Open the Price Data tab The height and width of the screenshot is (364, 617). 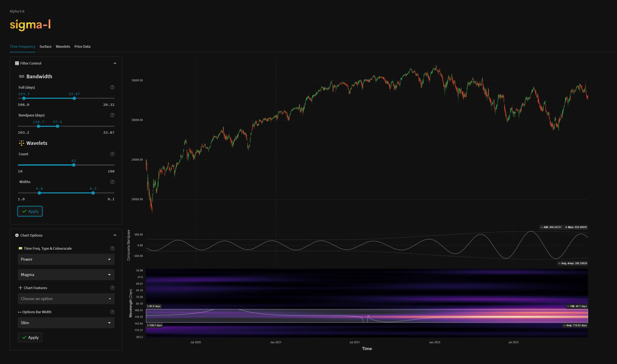pyautogui.click(x=82, y=46)
